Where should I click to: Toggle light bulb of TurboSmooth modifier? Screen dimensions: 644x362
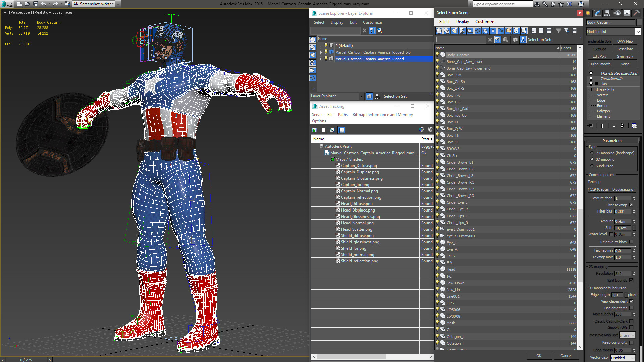591,79
